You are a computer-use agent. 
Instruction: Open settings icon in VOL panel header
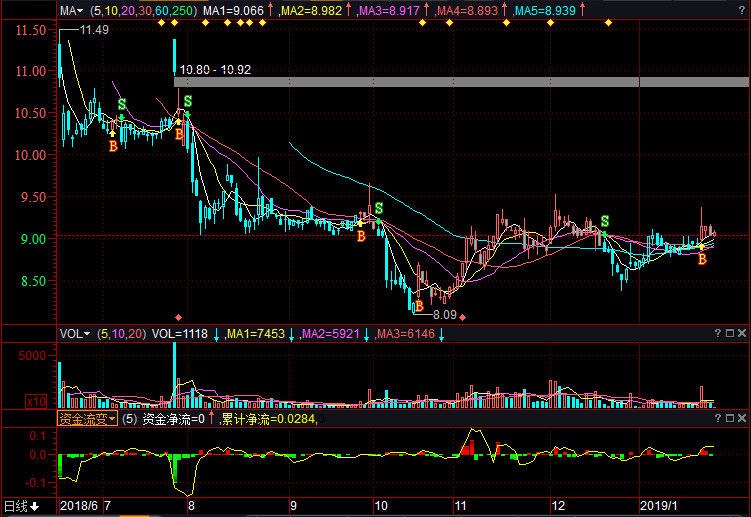pyautogui.click(x=730, y=333)
